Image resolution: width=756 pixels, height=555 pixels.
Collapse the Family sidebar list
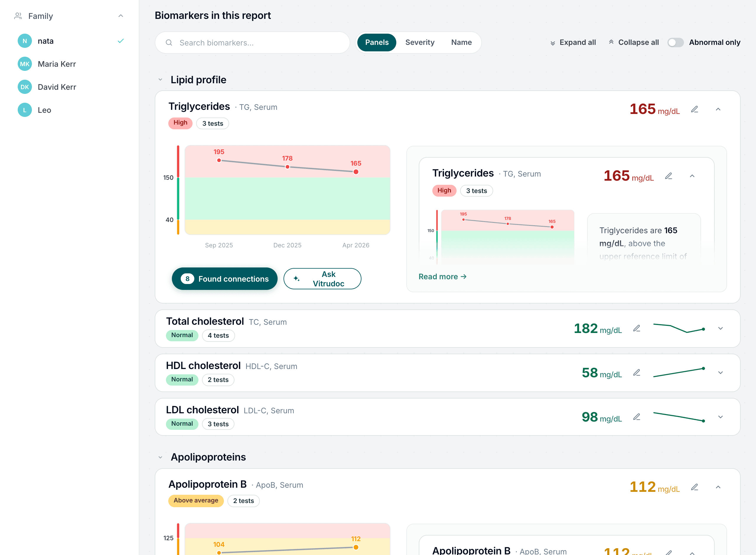[x=120, y=16]
